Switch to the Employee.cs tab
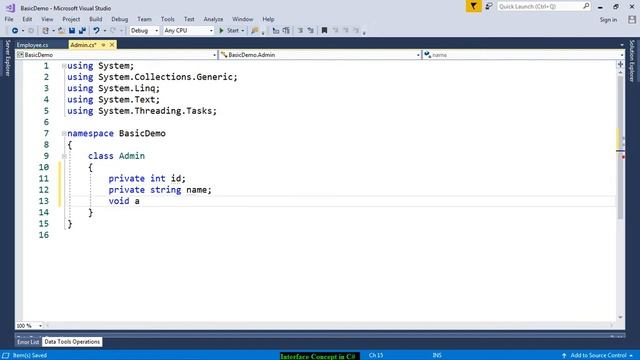The height and width of the screenshot is (360, 640). pos(33,45)
